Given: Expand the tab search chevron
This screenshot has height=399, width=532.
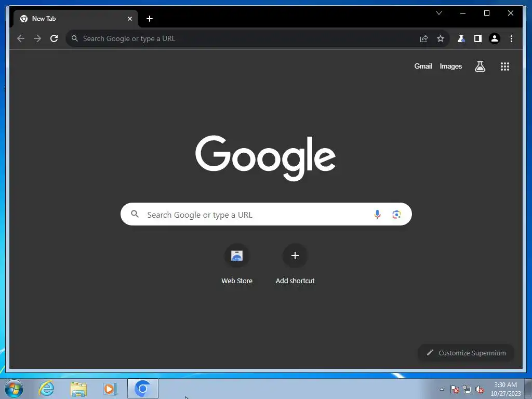Looking at the screenshot, I should [x=439, y=13].
